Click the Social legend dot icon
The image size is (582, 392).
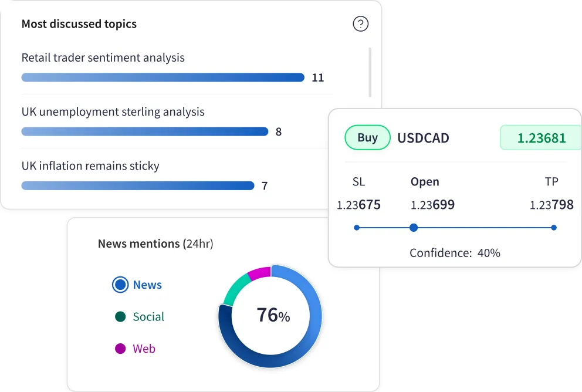click(x=119, y=317)
